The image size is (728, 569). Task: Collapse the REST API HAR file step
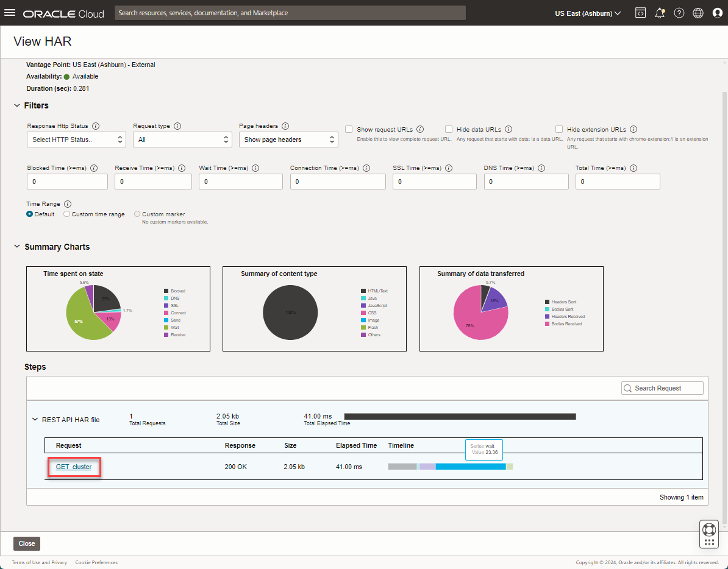point(35,419)
